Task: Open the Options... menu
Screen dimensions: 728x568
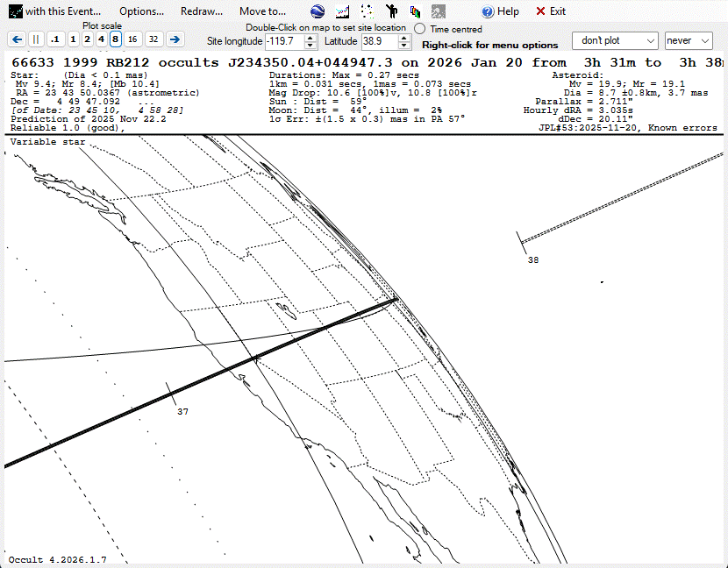Action: (141, 11)
